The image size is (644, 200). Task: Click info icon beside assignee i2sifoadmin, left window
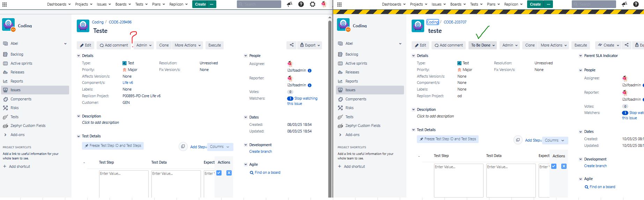coord(310,70)
